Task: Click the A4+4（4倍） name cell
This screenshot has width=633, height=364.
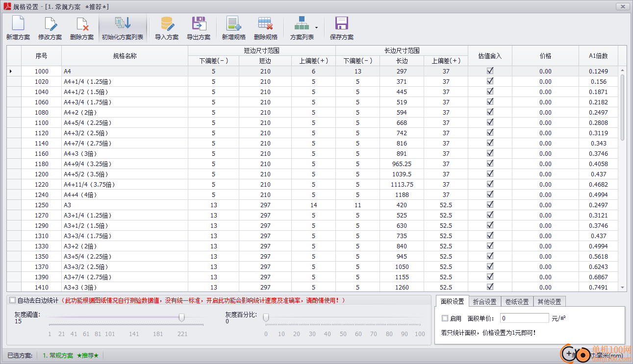Action: (125, 194)
